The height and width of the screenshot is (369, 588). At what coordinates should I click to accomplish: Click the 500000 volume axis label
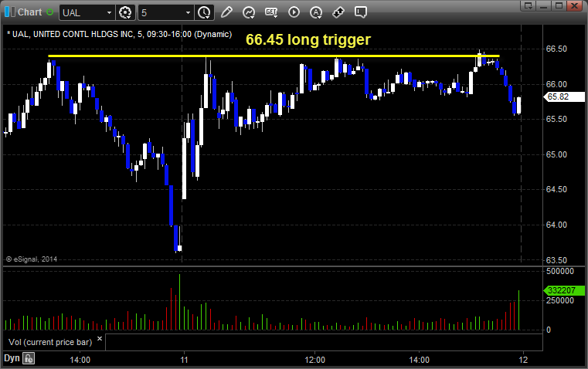(560, 271)
